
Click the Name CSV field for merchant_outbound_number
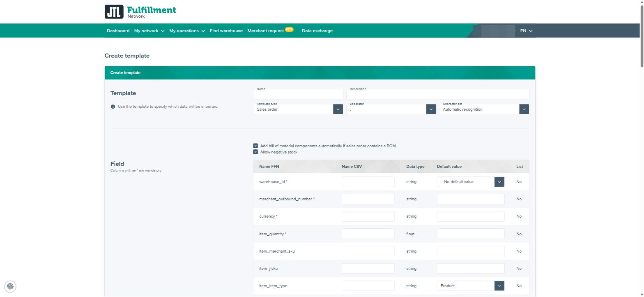tap(368, 199)
